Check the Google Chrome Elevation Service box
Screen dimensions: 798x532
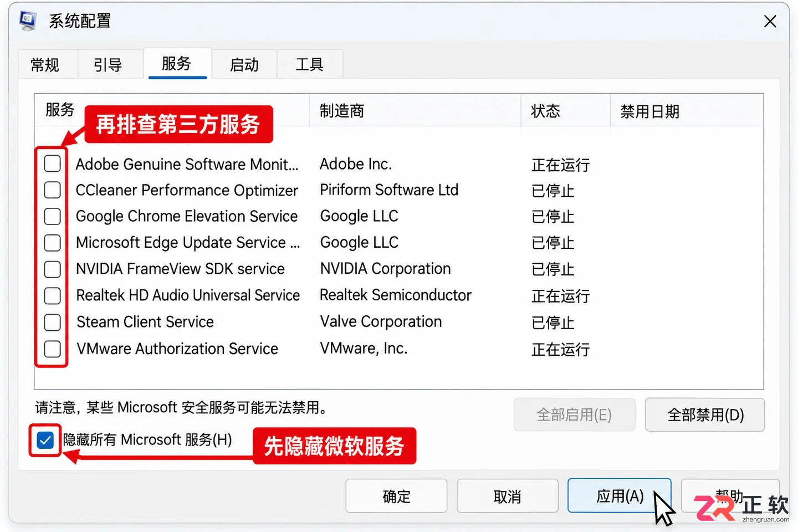pyautogui.click(x=52, y=216)
